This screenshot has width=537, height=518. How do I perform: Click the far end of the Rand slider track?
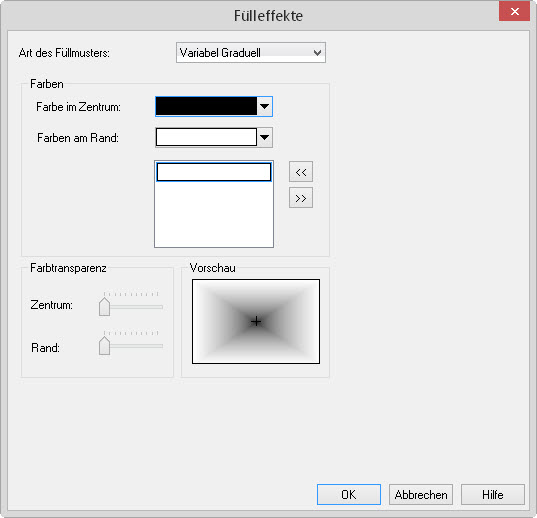pyautogui.click(x=160, y=346)
